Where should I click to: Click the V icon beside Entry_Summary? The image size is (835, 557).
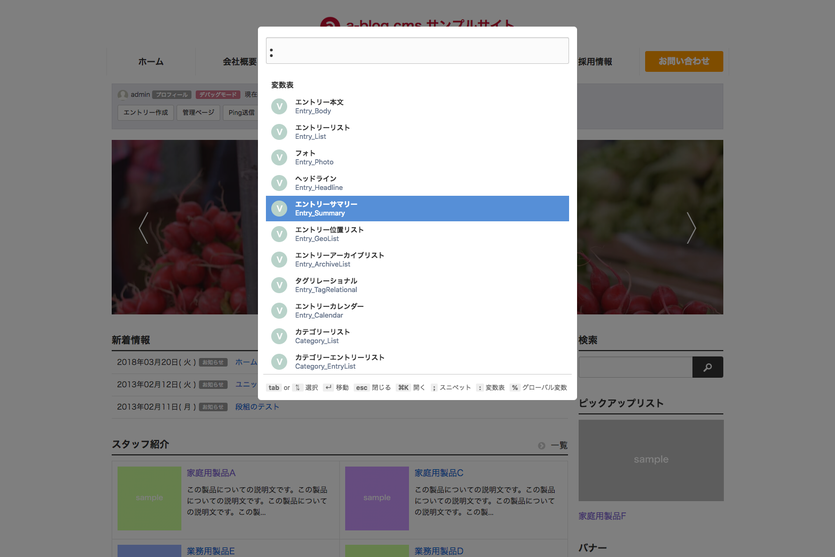coord(279,209)
